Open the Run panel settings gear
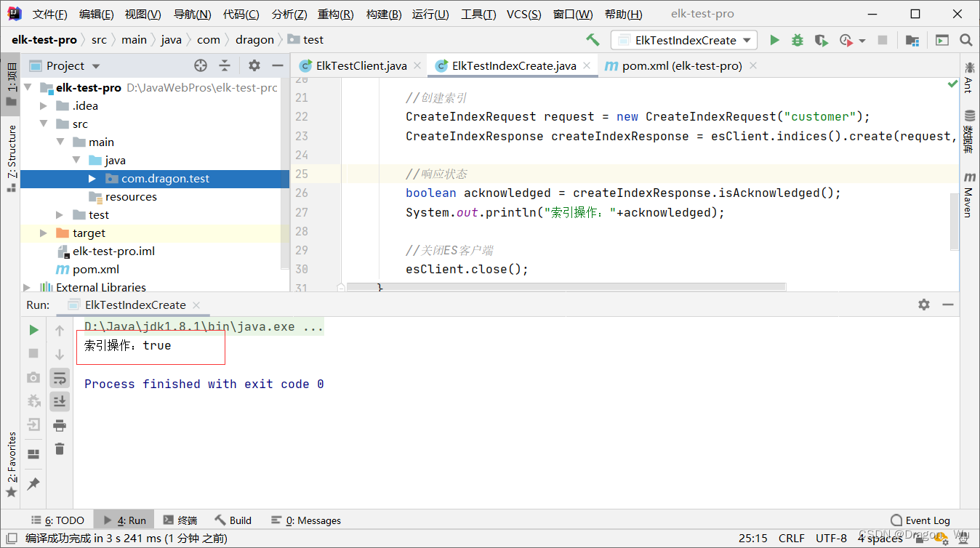Viewport: 980px width, 548px height. (923, 305)
